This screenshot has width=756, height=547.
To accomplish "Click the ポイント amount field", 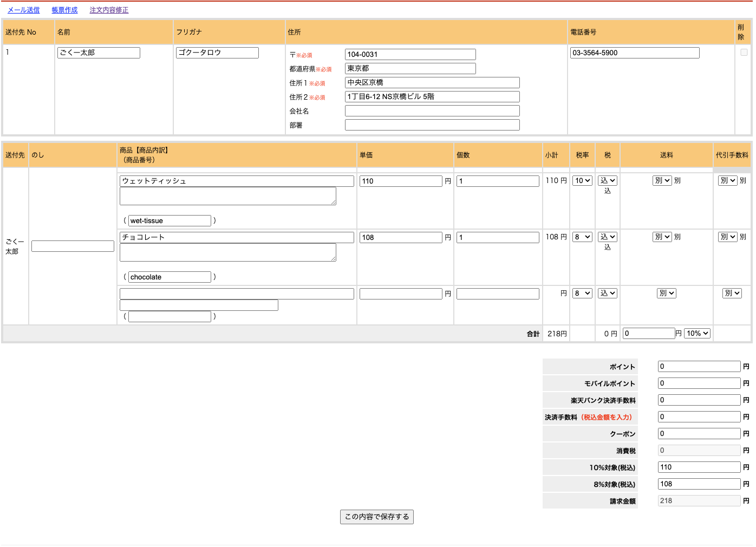I will tap(699, 366).
